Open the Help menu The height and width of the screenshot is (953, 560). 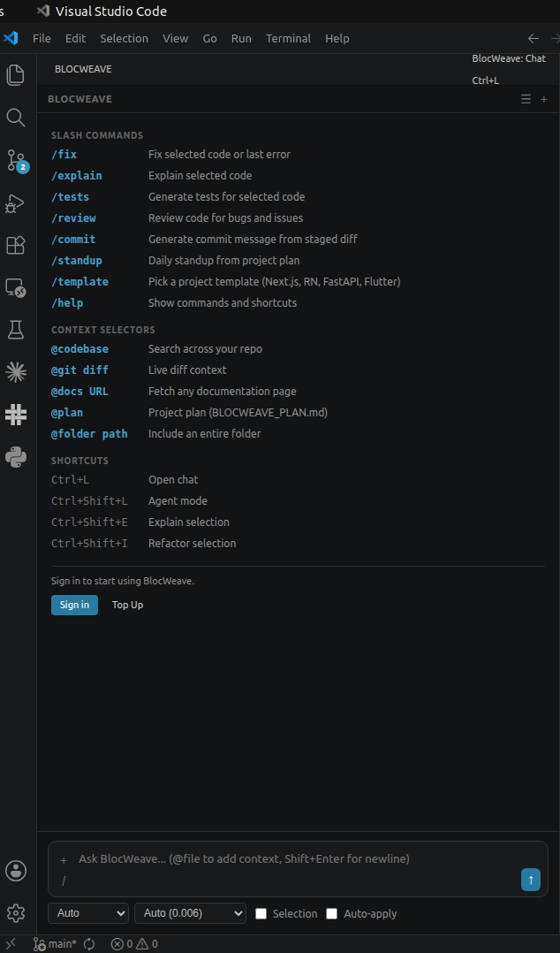337,38
